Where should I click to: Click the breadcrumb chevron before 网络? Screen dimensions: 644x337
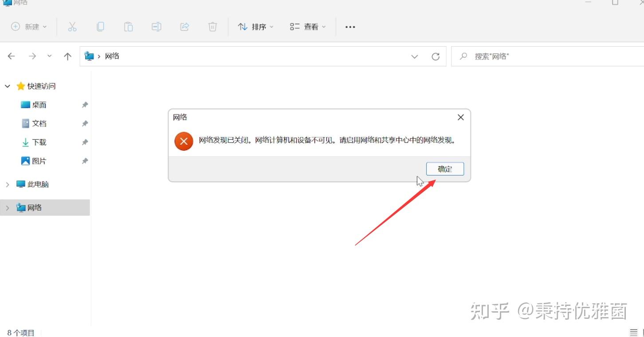point(99,56)
